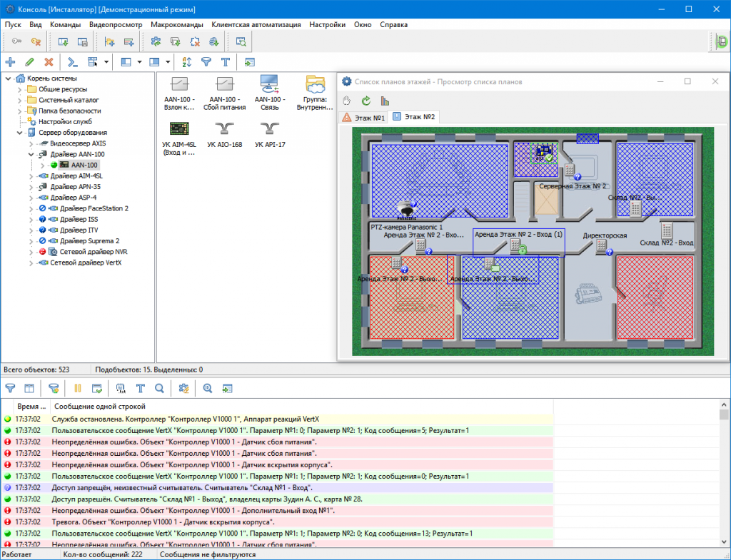The width and height of the screenshot is (731, 560).
Task: Open the command prompt icon in toolbar
Action: coord(72,62)
